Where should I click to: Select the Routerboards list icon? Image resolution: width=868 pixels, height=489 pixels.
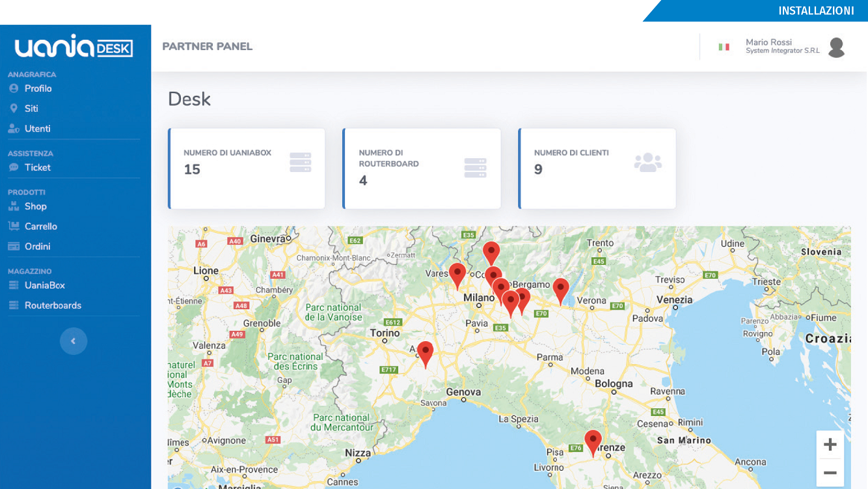(14, 305)
